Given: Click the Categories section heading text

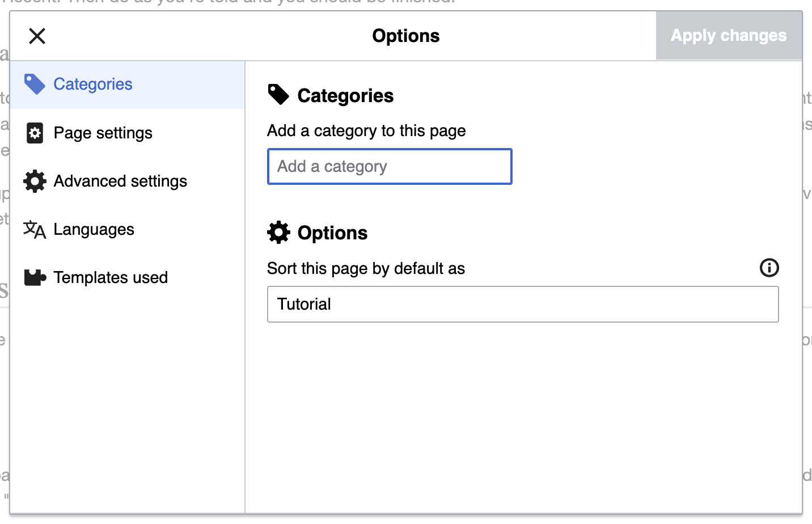Looking at the screenshot, I should [x=345, y=96].
